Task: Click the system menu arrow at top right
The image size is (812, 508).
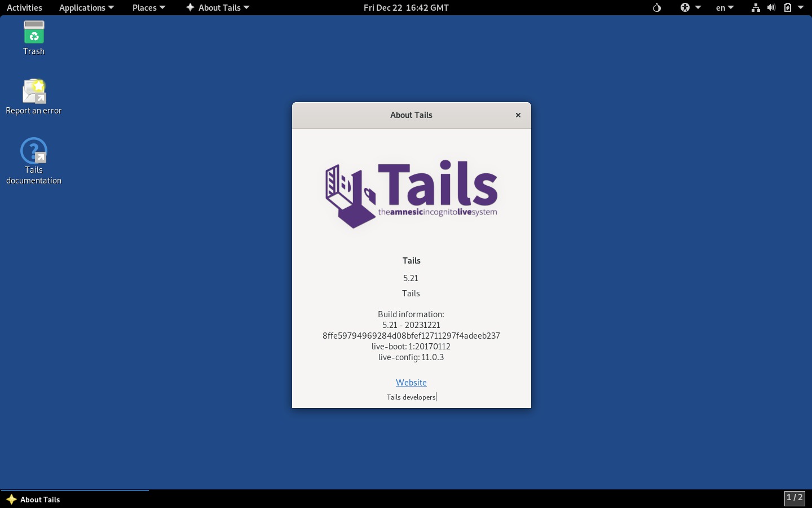Action: pyautogui.click(x=801, y=8)
